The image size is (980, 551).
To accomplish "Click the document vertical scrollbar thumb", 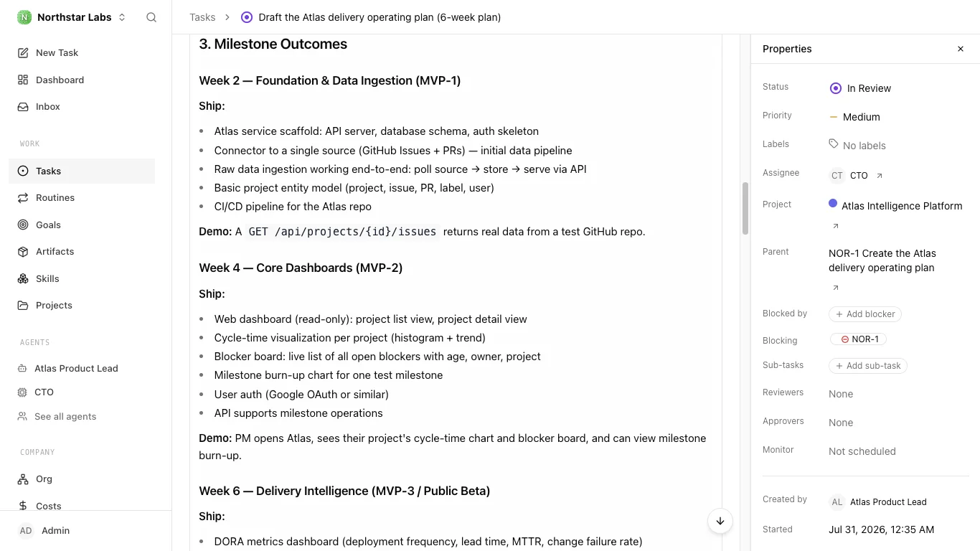I will [x=745, y=208].
